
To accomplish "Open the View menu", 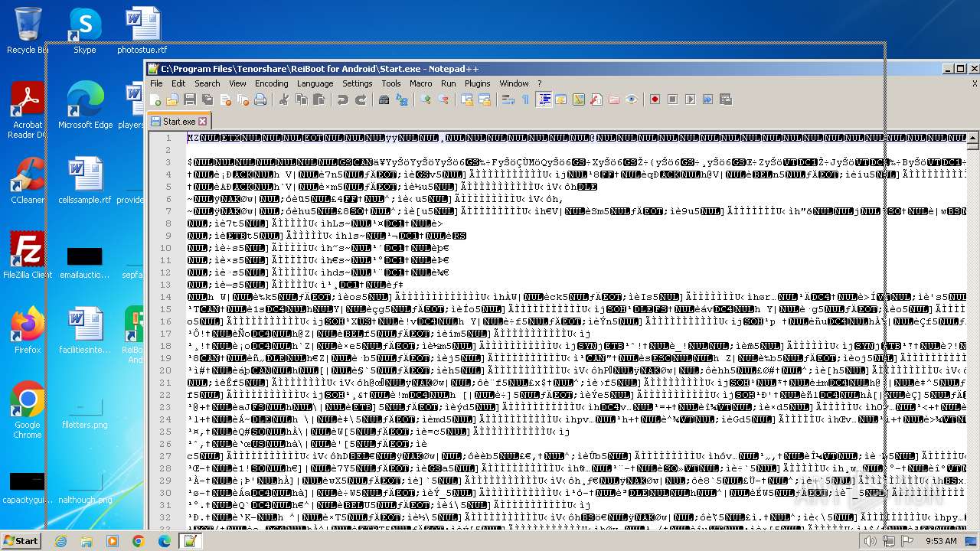I will (x=237, y=83).
